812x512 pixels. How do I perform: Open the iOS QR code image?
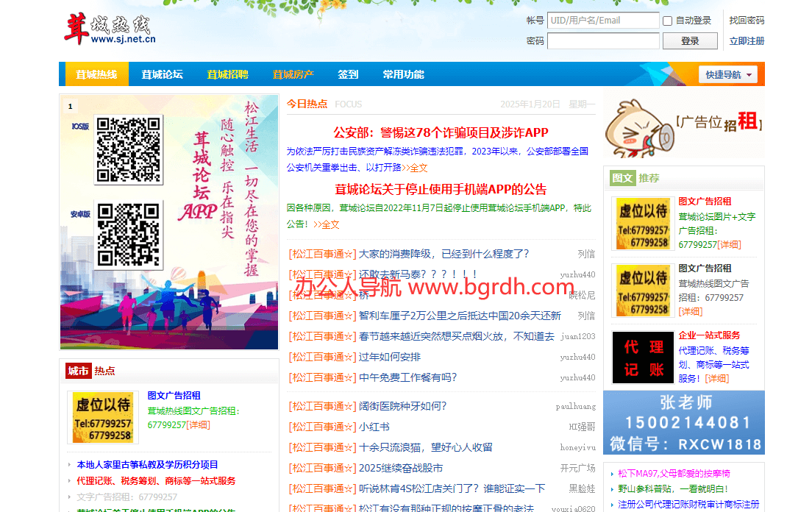click(x=129, y=150)
